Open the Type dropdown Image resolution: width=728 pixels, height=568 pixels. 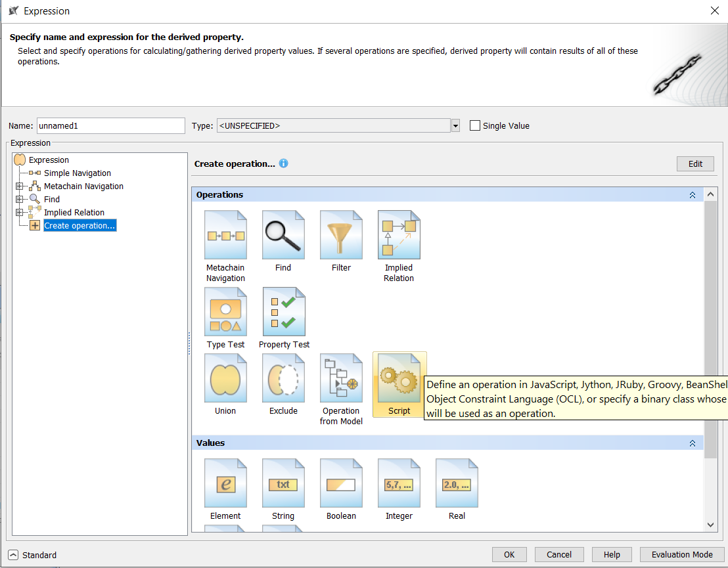coord(455,125)
